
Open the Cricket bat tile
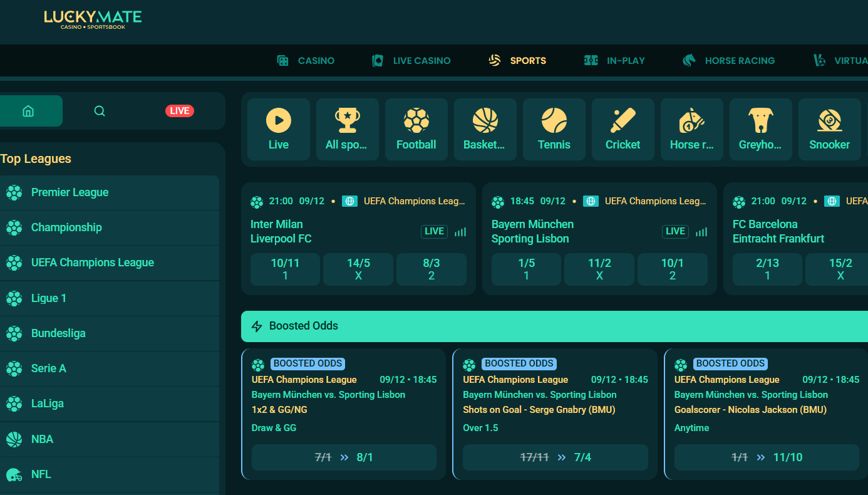point(623,129)
